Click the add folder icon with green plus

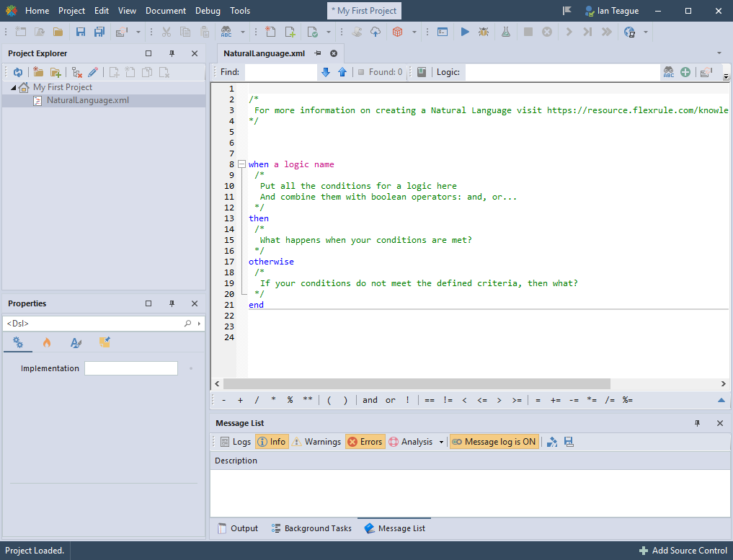(x=55, y=73)
